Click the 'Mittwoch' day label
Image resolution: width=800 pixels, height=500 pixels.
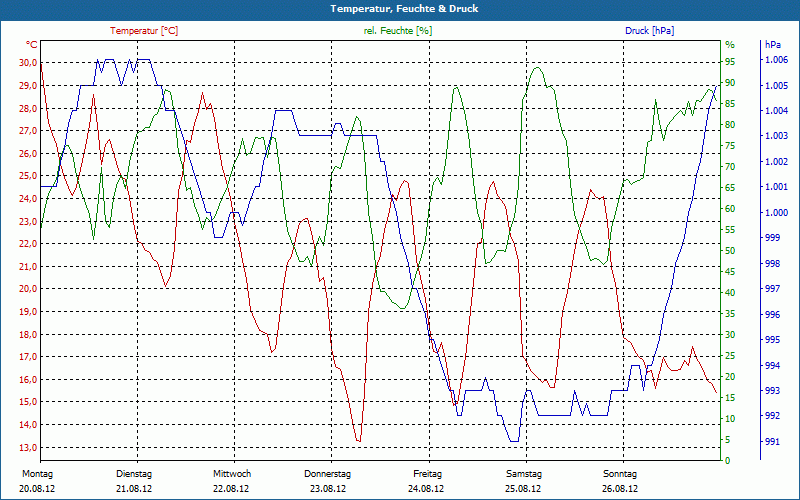tap(232, 474)
